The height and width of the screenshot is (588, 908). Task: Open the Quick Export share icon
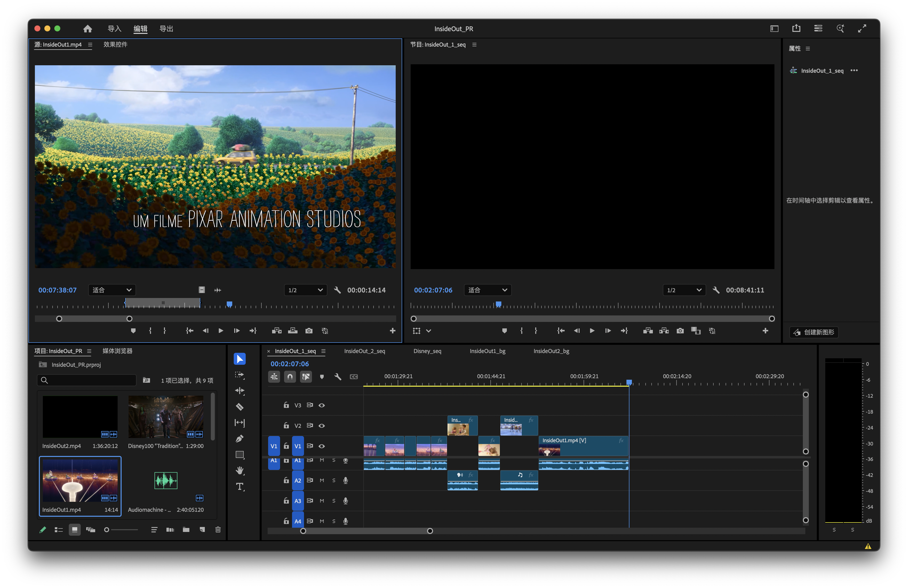796,29
